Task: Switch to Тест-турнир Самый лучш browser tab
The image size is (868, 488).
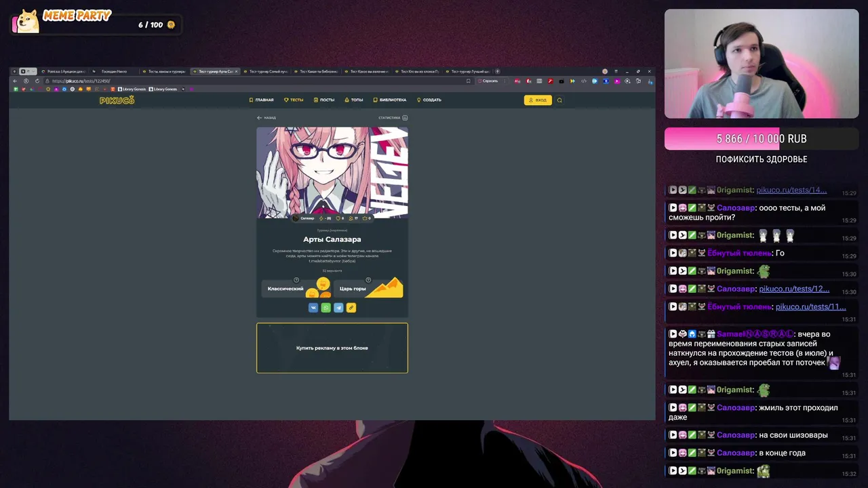Action: coord(267,71)
